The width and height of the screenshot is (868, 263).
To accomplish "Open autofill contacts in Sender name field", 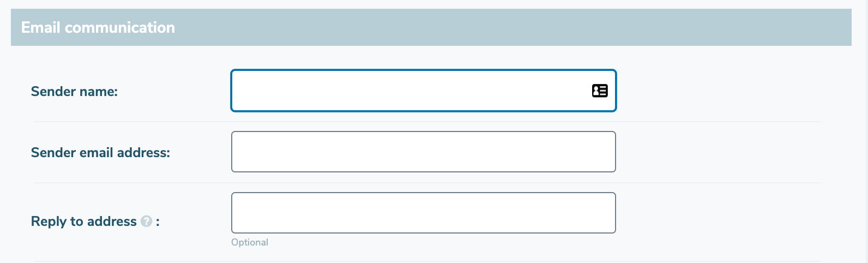I will pos(600,91).
